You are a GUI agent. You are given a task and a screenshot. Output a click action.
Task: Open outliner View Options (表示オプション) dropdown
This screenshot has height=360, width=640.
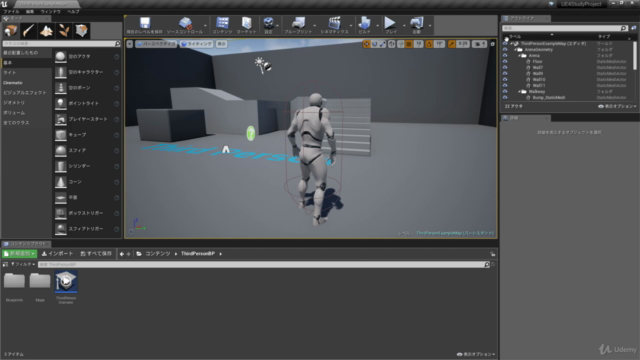pos(617,106)
